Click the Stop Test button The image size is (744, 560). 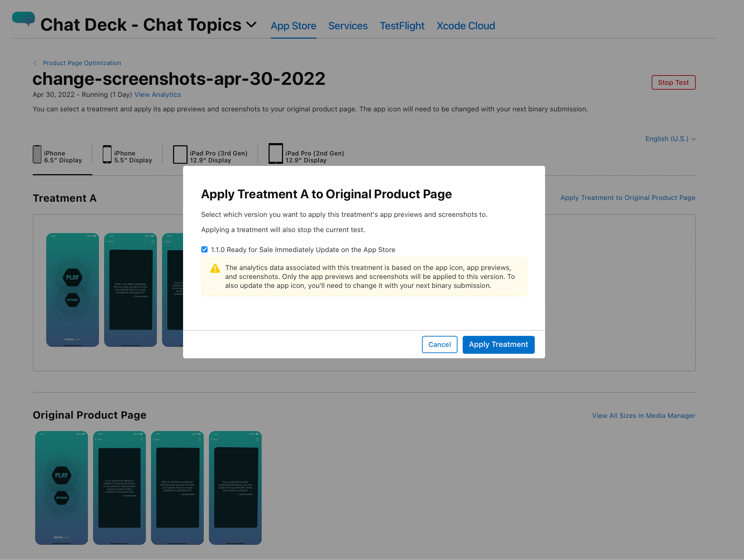coord(673,82)
